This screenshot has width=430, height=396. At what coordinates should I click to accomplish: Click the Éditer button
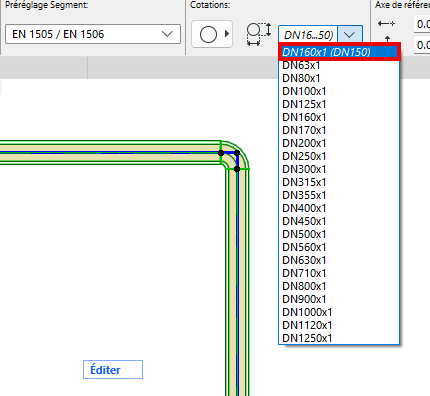[x=113, y=370]
